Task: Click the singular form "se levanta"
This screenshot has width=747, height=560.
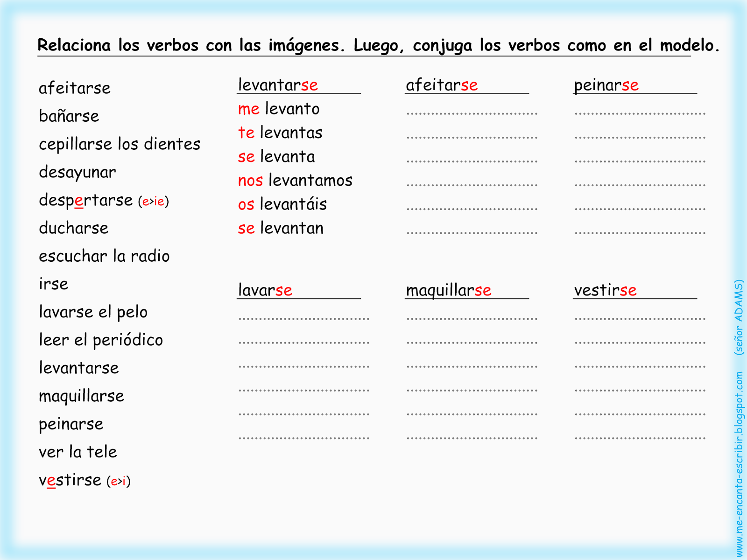Action: click(276, 156)
